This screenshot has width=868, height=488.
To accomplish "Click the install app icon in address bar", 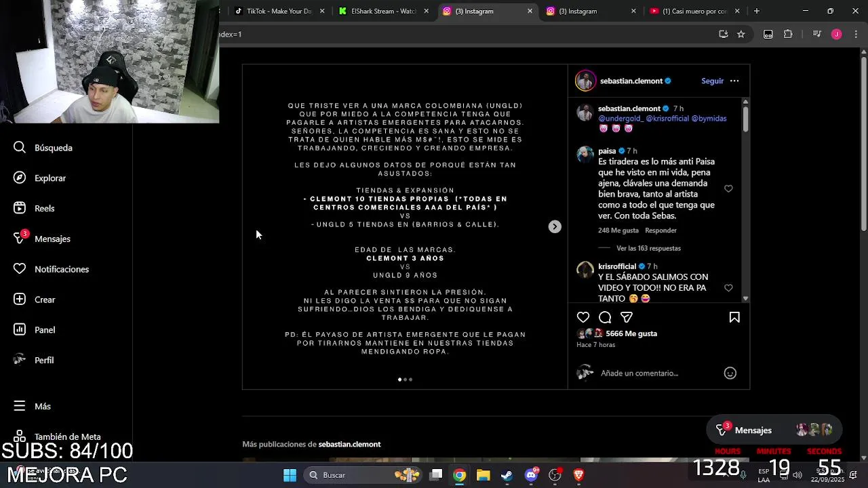I will click(724, 35).
